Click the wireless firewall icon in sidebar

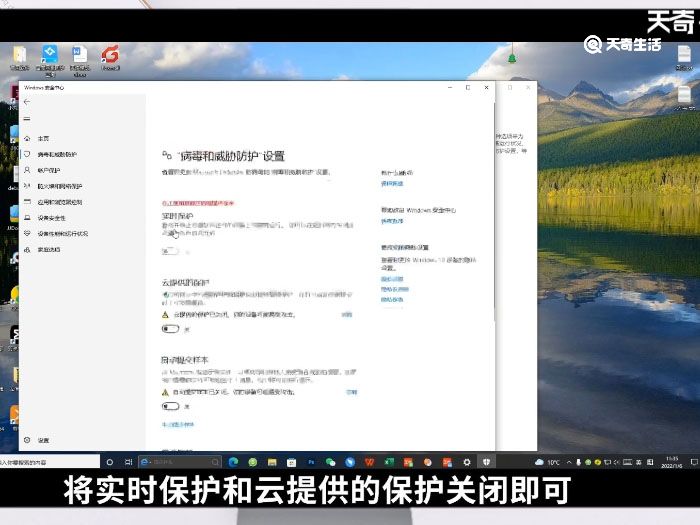tap(27, 186)
